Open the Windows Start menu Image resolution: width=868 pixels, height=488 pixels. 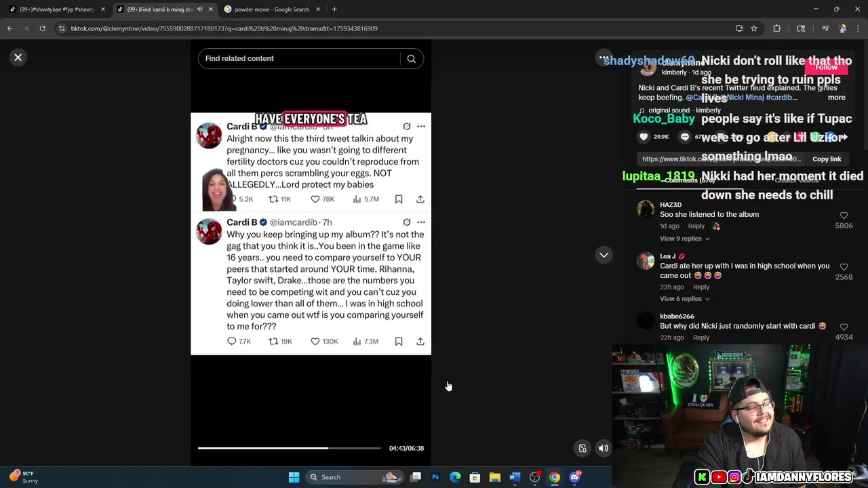pos(294,477)
